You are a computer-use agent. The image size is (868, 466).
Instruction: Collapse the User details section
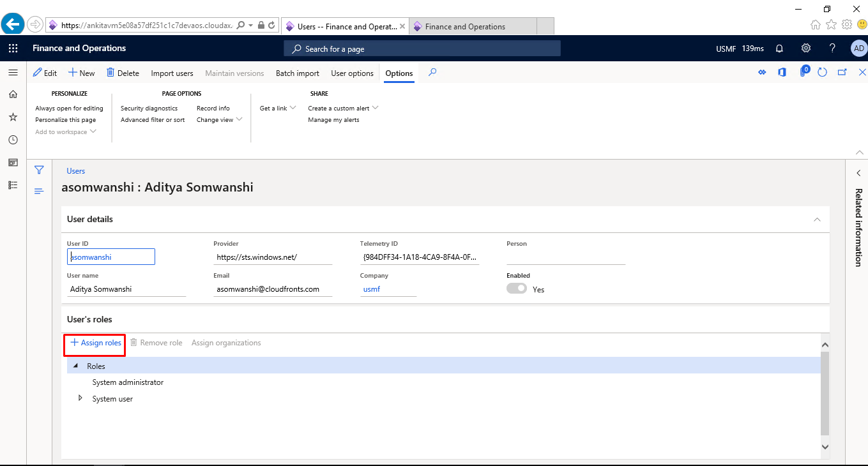pos(817,219)
